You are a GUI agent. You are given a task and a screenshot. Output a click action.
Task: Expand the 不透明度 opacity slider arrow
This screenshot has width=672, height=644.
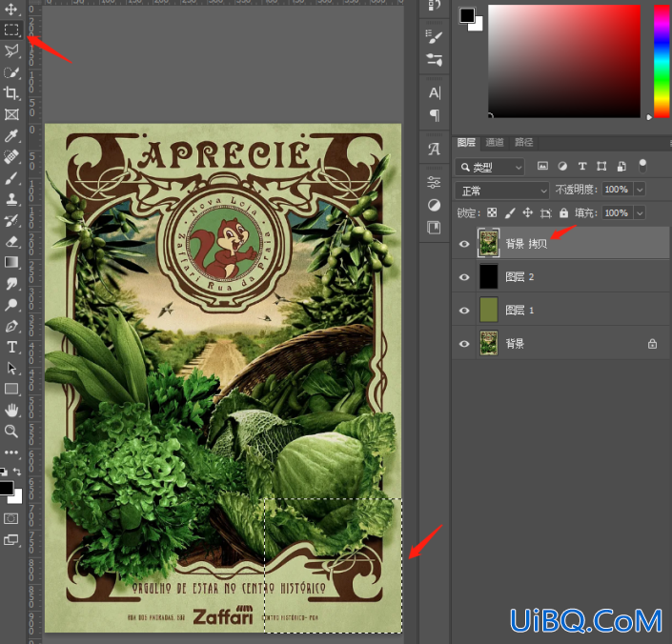coord(640,190)
